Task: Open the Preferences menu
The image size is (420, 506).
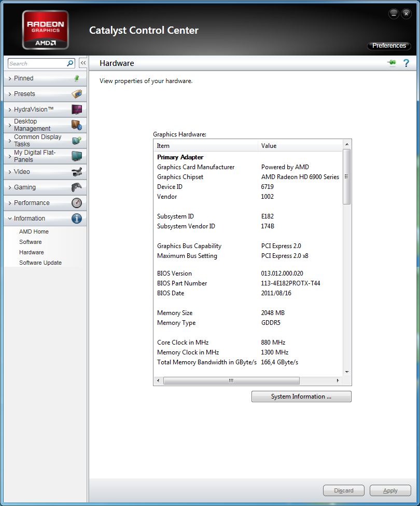Action: (389, 46)
